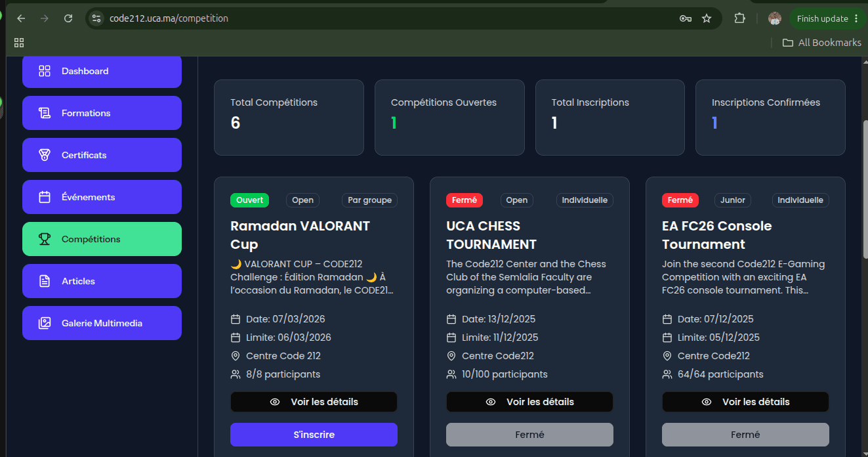Navigate to Événements in the sidebar
Image resolution: width=868 pixels, height=457 pixels.
pos(102,197)
